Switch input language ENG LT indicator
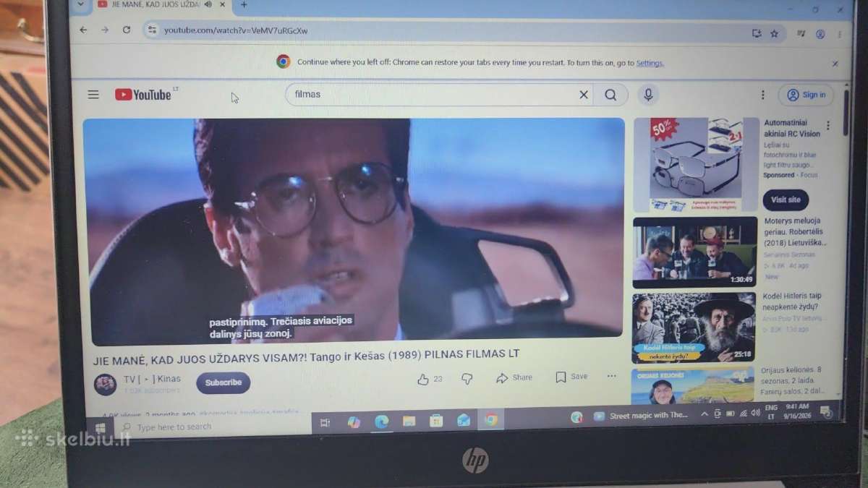868x488 pixels. point(771,412)
